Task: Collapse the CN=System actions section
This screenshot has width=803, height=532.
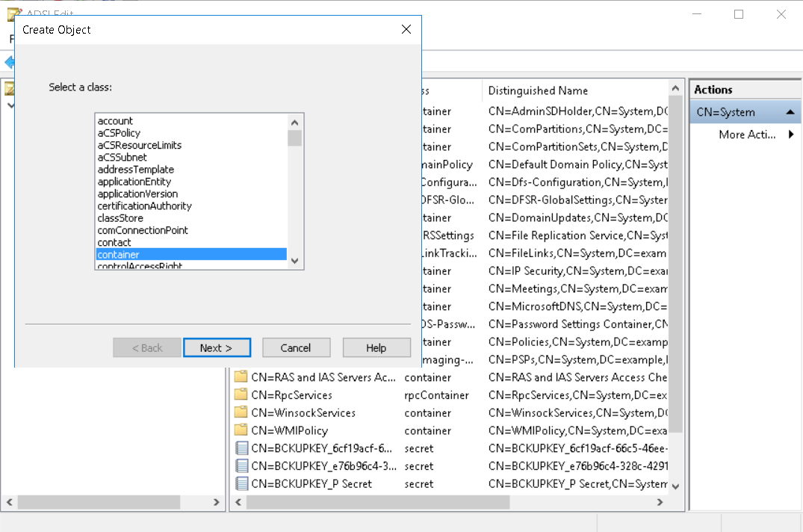Action: click(790, 112)
